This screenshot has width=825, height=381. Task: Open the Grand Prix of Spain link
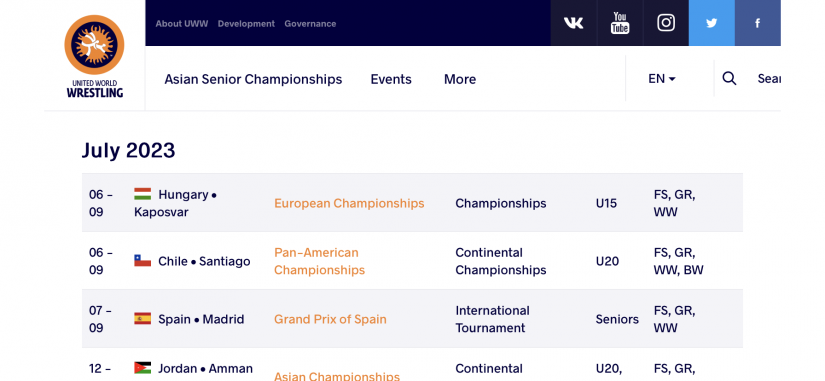pos(330,319)
